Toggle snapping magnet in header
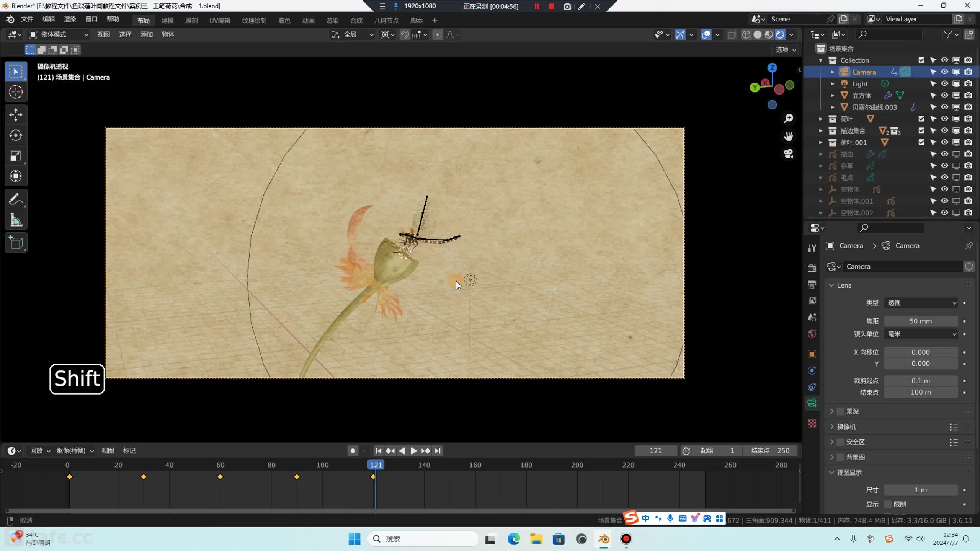 (x=405, y=34)
